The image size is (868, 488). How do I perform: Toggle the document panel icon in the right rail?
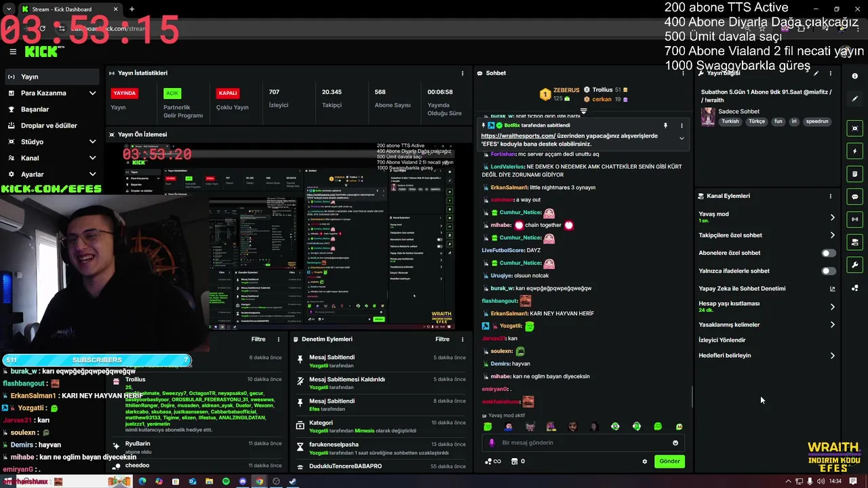855,174
